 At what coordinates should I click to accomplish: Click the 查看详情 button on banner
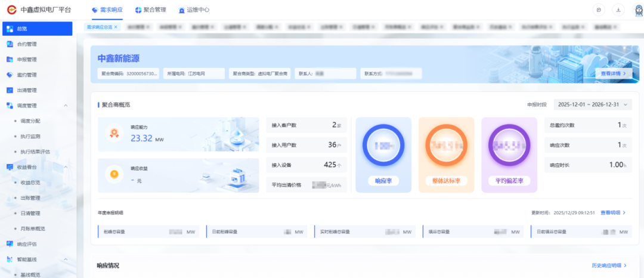coord(613,73)
